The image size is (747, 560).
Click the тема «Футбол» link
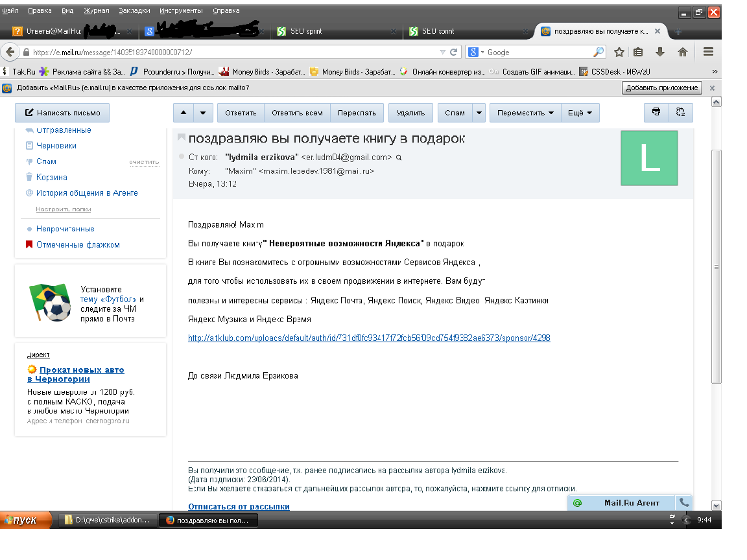coord(108,299)
